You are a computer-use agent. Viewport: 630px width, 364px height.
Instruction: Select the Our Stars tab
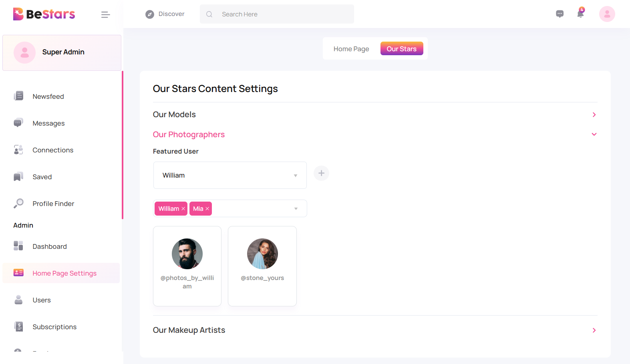click(402, 48)
